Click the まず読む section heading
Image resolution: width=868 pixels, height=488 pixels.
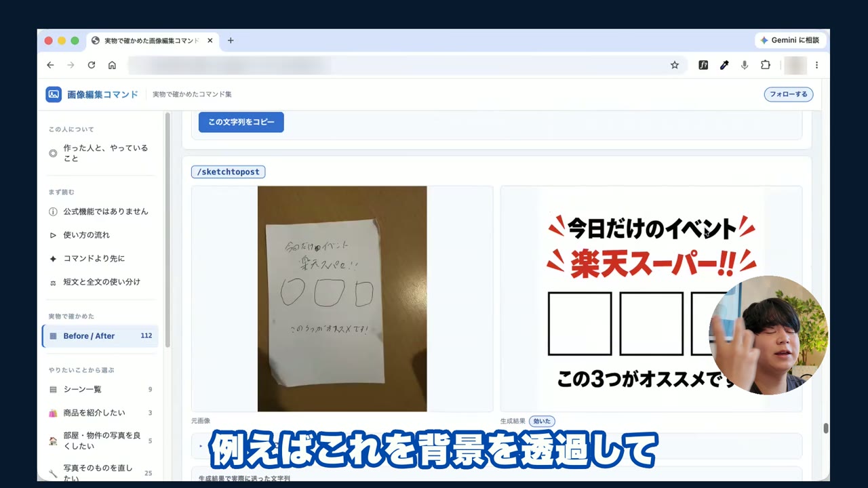coord(62,192)
